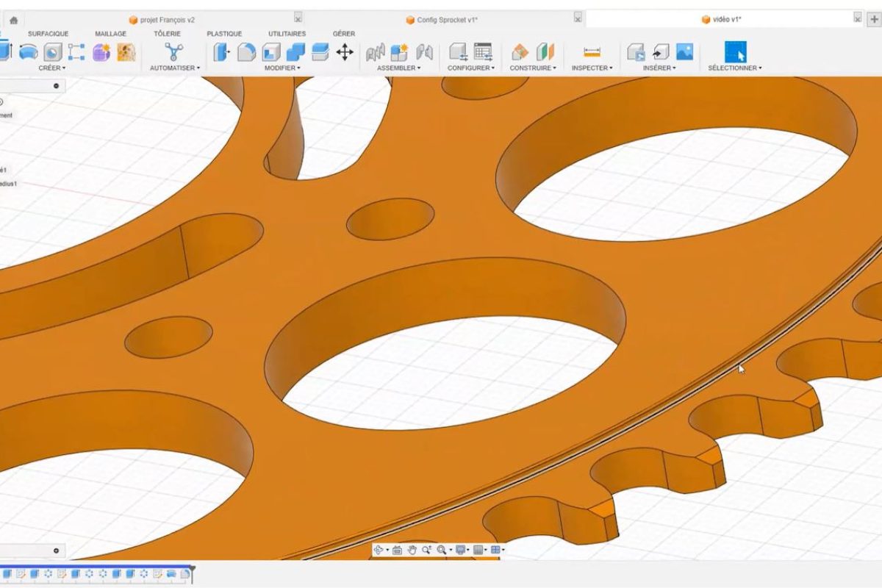Collapse the browser panel round button
The height and width of the screenshot is (588, 882).
coord(57,86)
